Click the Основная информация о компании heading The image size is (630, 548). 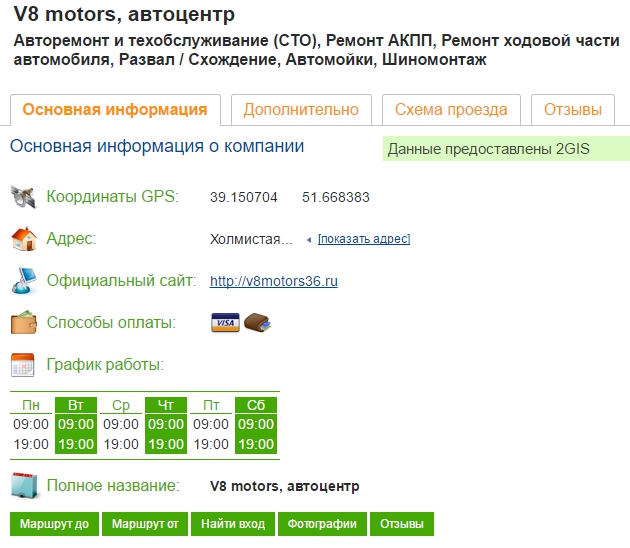coord(157,146)
